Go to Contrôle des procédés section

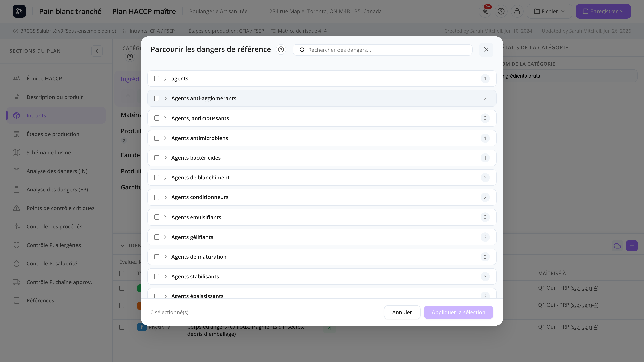[56, 226]
